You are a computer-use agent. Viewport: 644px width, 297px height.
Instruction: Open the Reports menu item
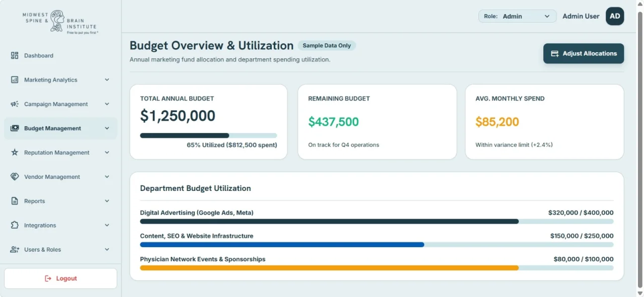click(60, 201)
